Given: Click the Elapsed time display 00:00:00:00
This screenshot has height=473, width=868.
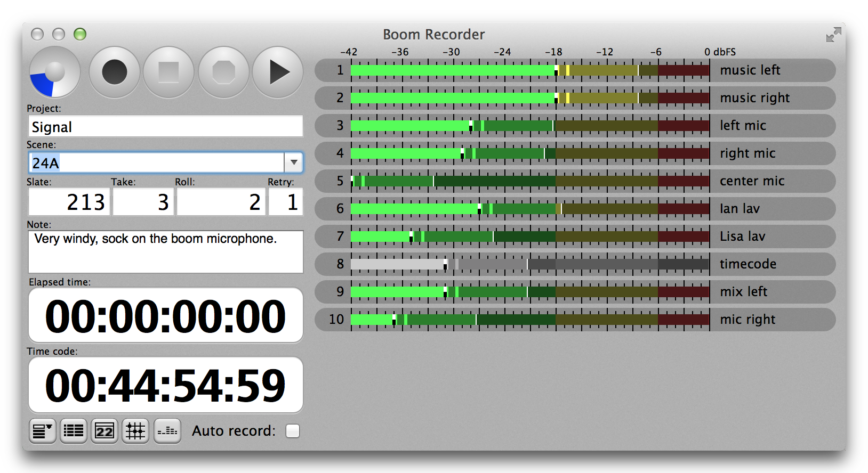Looking at the screenshot, I should coord(165,316).
